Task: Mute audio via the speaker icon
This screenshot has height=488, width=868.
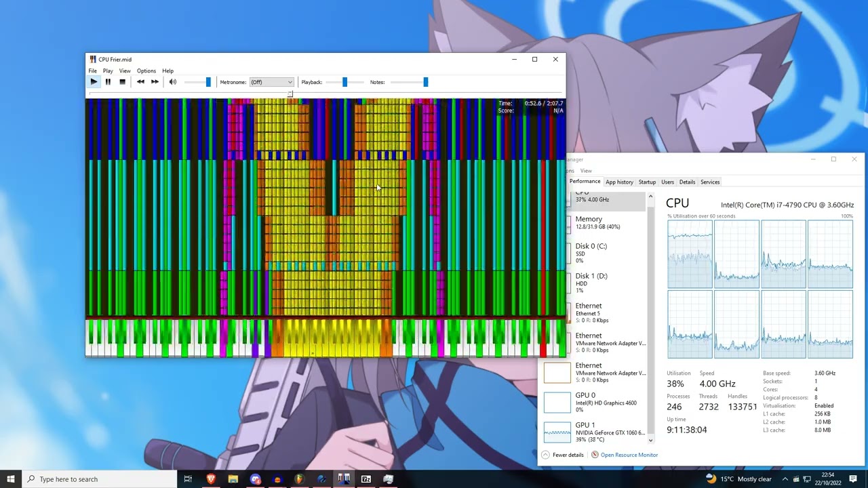Action: coord(173,82)
